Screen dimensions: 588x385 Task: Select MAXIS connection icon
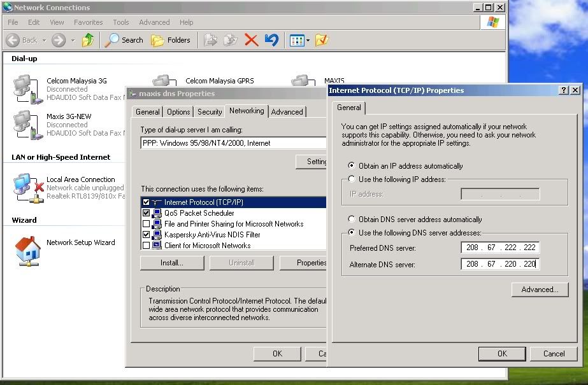point(303,80)
